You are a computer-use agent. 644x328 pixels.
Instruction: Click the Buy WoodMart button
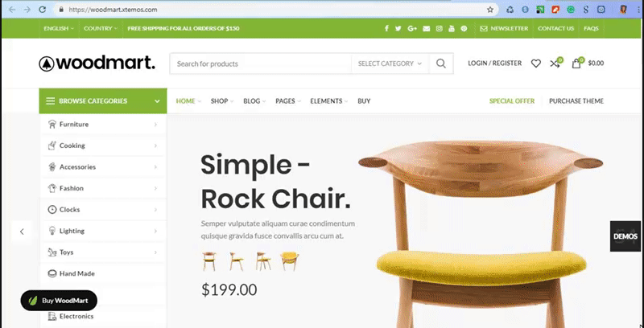pyautogui.click(x=59, y=301)
